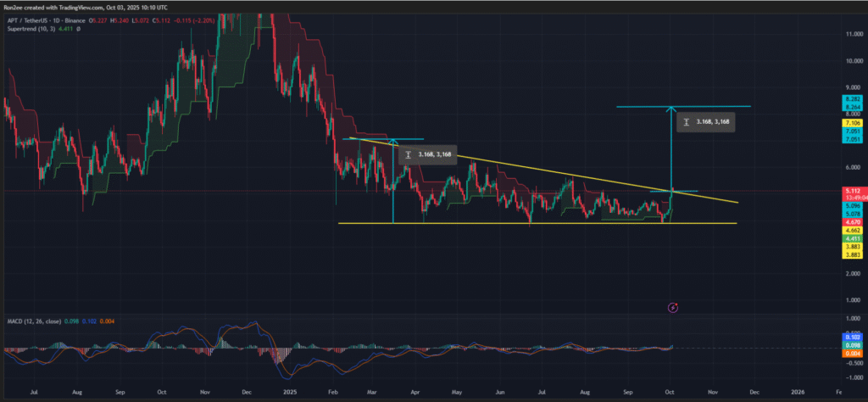Click the 2025 label on the time axis
This screenshot has width=868, height=402.
[287, 394]
